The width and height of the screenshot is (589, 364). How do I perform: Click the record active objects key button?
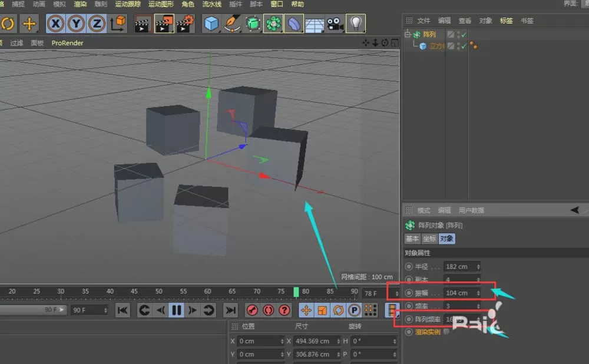click(x=252, y=310)
